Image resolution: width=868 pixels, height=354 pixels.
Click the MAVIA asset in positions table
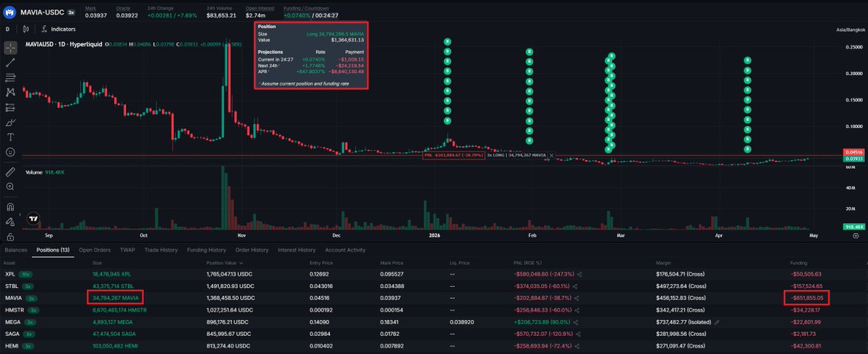pos(12,298)
